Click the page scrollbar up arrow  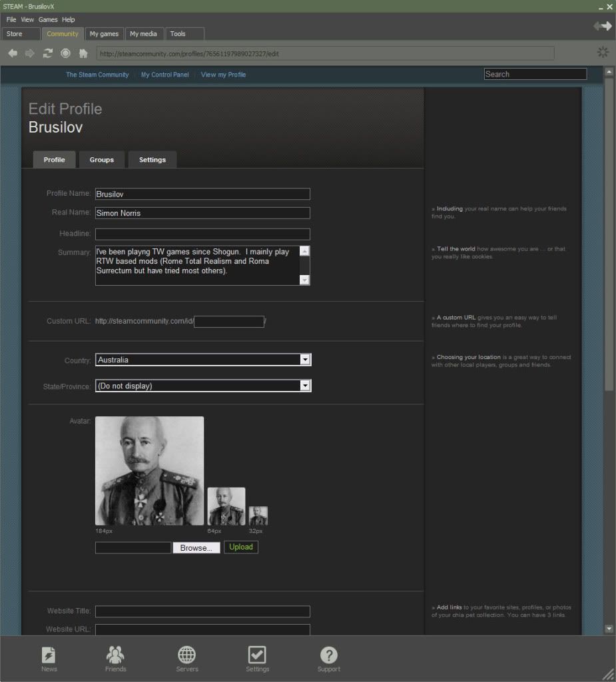pos(609,72)
